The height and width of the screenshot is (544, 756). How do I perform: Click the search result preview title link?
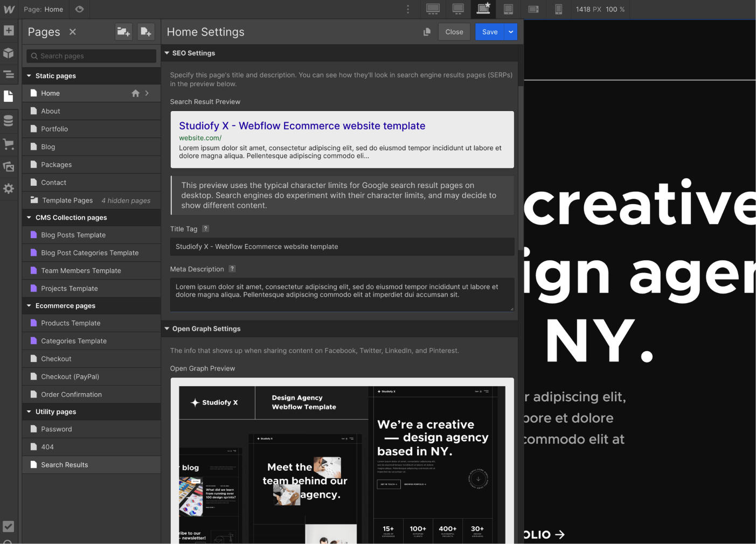coord(302,125)
